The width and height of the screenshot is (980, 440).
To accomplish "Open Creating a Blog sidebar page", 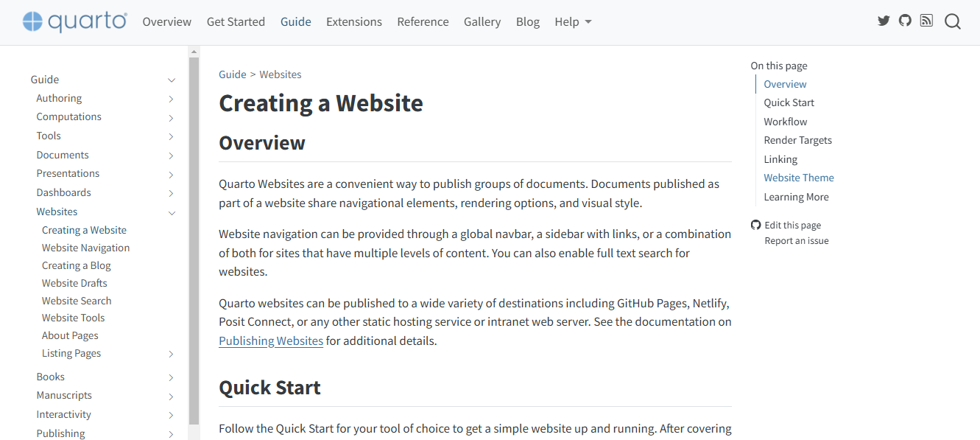I will 77,265.
